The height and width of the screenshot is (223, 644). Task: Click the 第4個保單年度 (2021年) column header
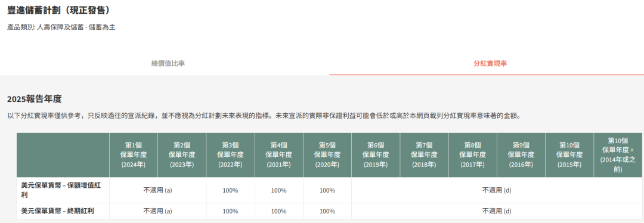[x=279, y=155]
